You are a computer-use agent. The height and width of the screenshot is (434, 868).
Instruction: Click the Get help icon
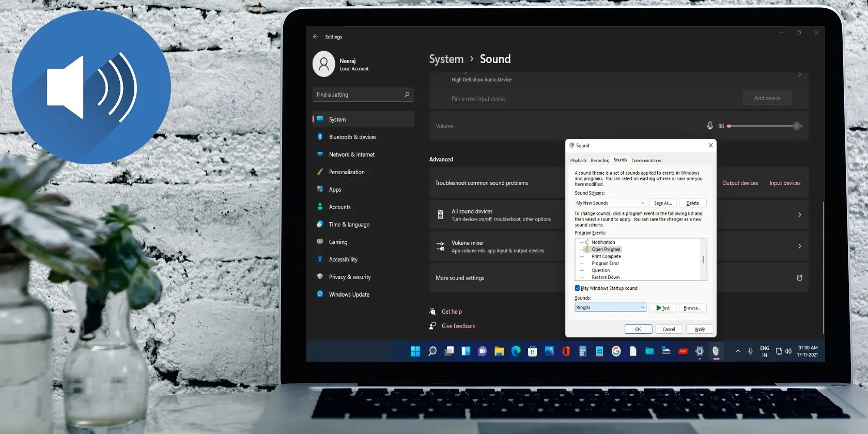432,312
